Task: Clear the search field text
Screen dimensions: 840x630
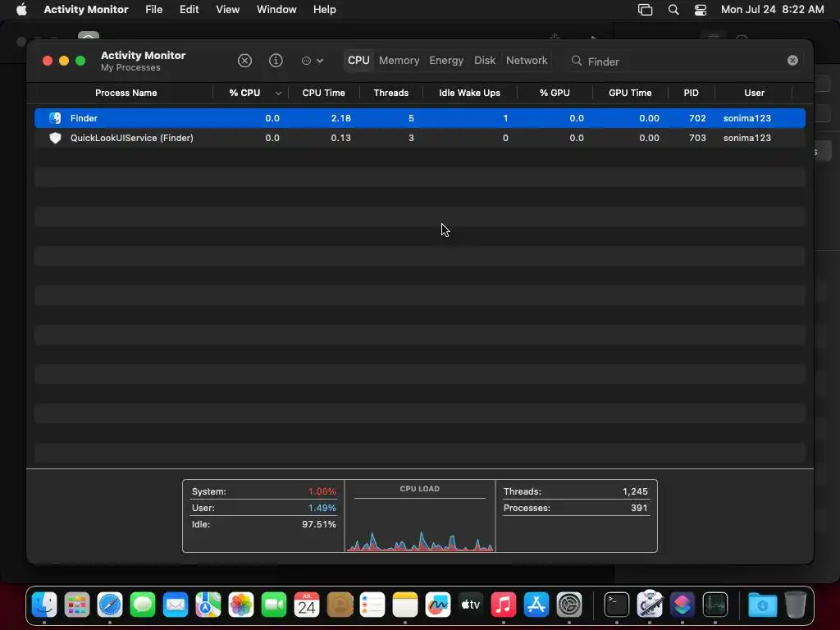Action: click(x=793, y=61)
